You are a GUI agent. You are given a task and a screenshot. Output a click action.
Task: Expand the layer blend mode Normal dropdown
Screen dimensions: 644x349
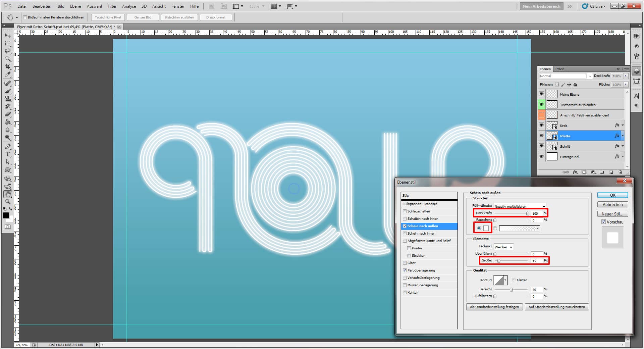point(565,76)
